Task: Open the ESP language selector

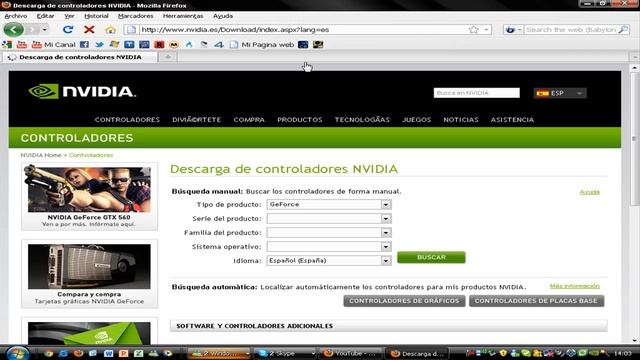Action: pos(560,93)
